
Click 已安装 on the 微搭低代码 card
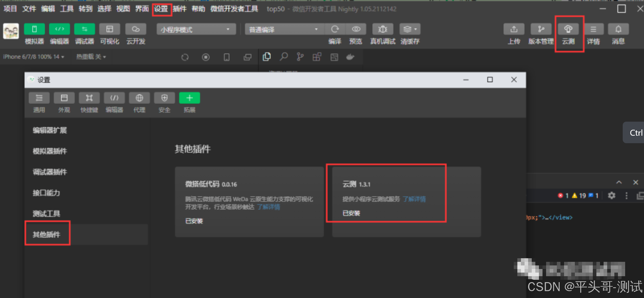click(x=194, y=221)
